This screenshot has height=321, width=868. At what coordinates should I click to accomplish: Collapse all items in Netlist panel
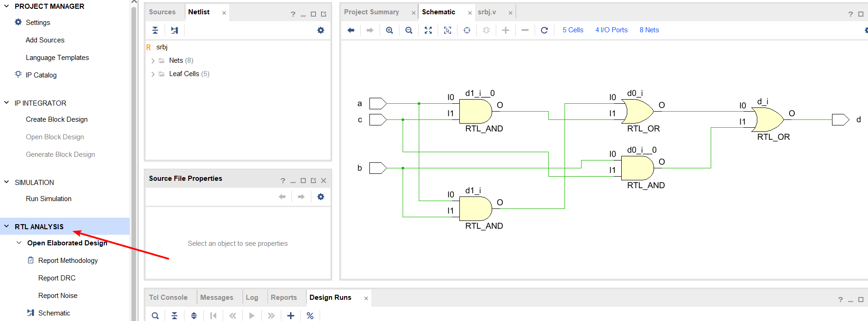[155, 30]
